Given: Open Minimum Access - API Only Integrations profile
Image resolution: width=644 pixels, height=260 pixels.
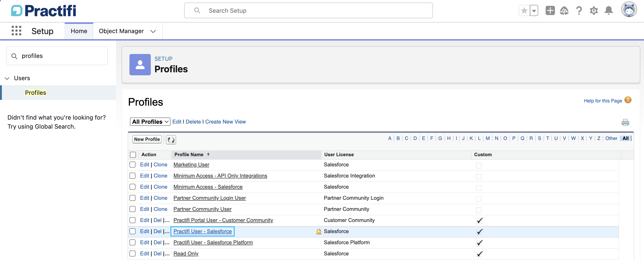Looking at the screenshot, I should click(x=220, y=176).
